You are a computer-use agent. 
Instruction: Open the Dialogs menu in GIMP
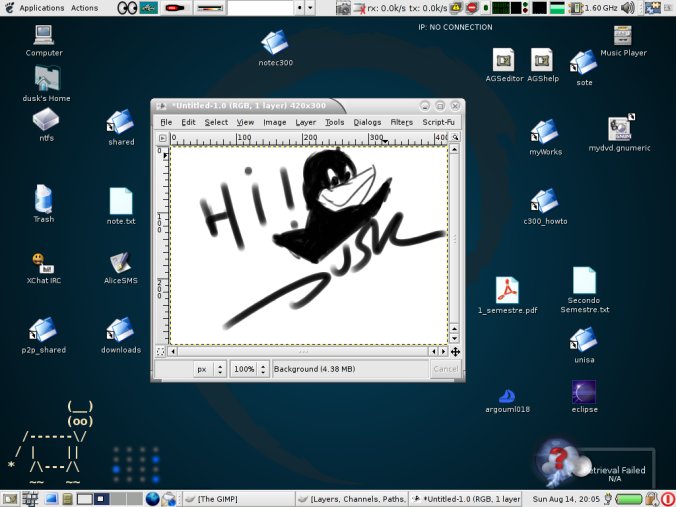(x=367, y=122)
